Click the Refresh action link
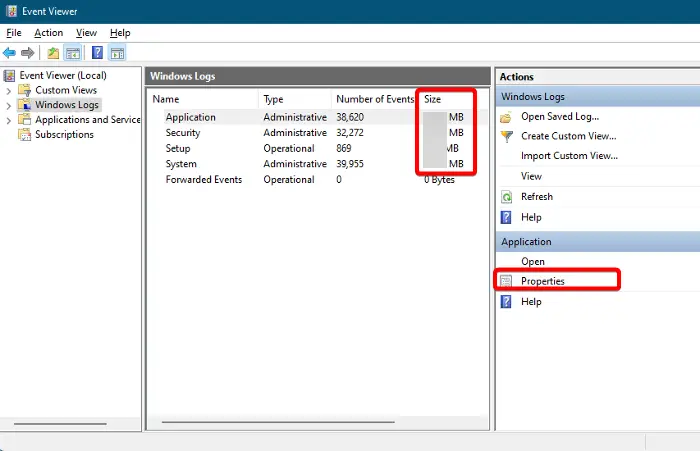Screen dimensions: 700x451 (x=537, y=197)
